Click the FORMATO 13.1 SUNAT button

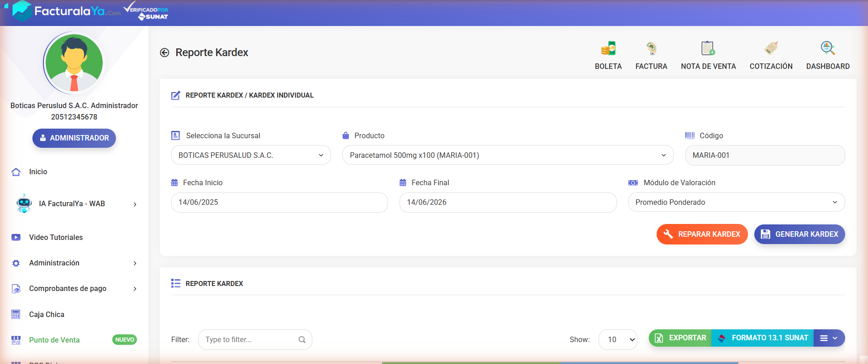[x=763, y=338]
